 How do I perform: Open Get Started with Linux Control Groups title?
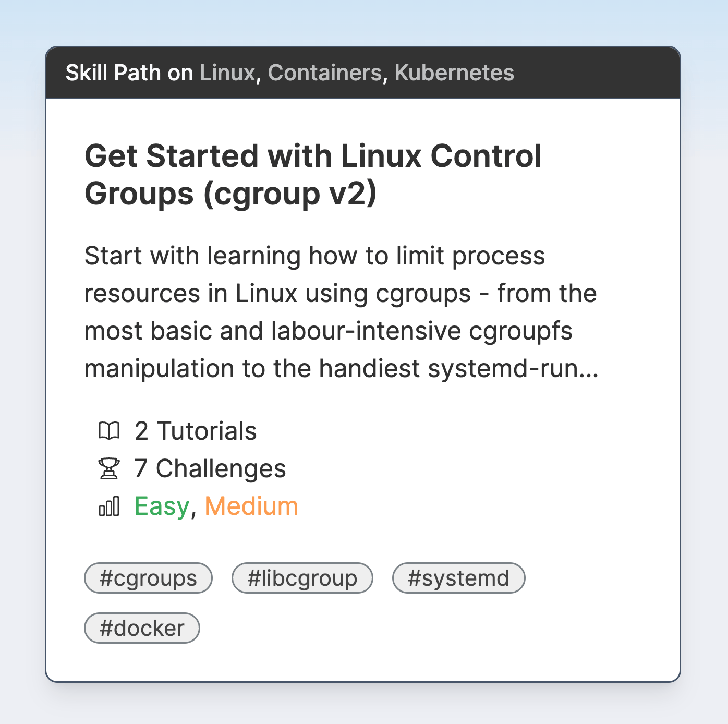pos(313,175)
